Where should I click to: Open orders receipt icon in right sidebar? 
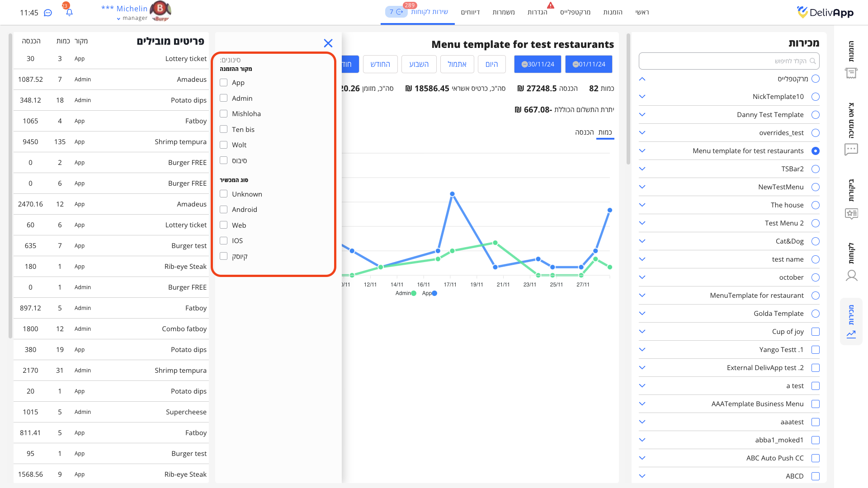pyautogui.click(x=851, y=73)
